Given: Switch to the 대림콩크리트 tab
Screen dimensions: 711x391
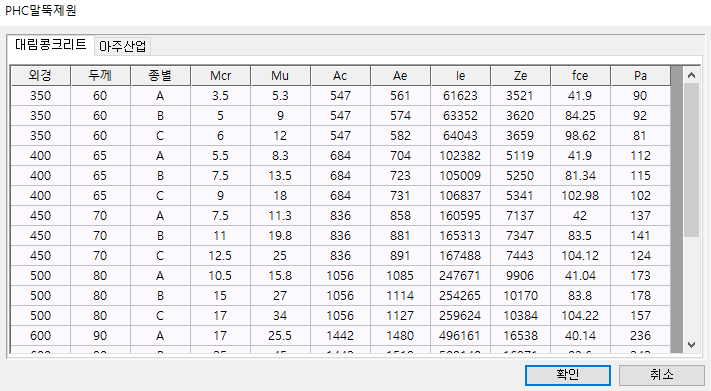Looking at the screenshot, I should (x=50, y=45).
